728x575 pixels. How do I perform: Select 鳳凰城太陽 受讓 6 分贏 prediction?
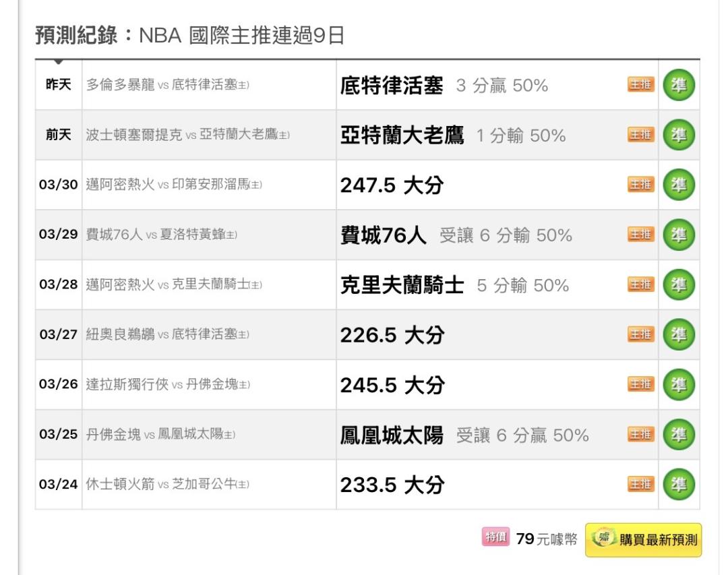464,435
